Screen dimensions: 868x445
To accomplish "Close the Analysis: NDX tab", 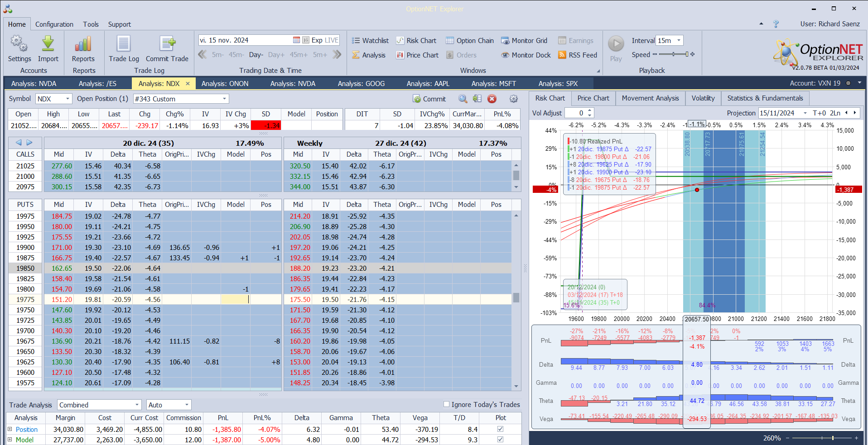I will point(188,83).
